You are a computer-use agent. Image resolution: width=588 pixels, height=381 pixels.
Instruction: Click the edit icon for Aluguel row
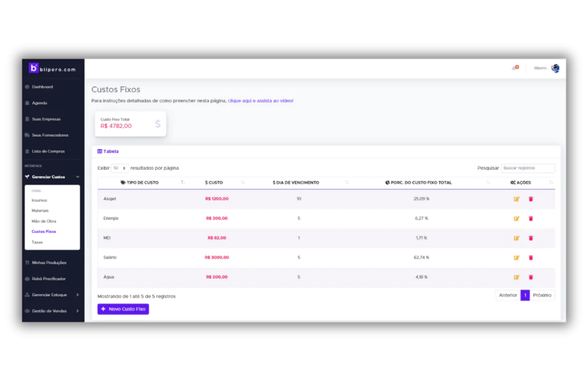point(516,199)
